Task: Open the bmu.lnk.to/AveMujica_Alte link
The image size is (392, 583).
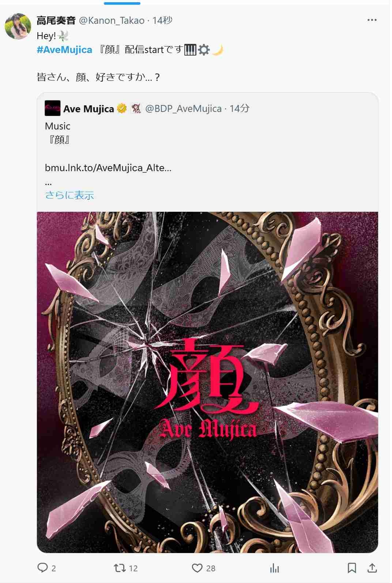Action: (108, 168)
